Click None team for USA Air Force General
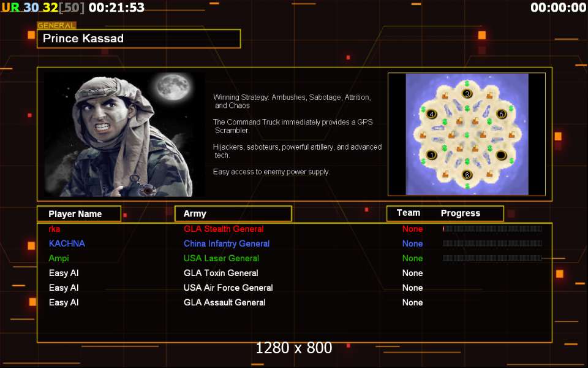 pos(412,288)
